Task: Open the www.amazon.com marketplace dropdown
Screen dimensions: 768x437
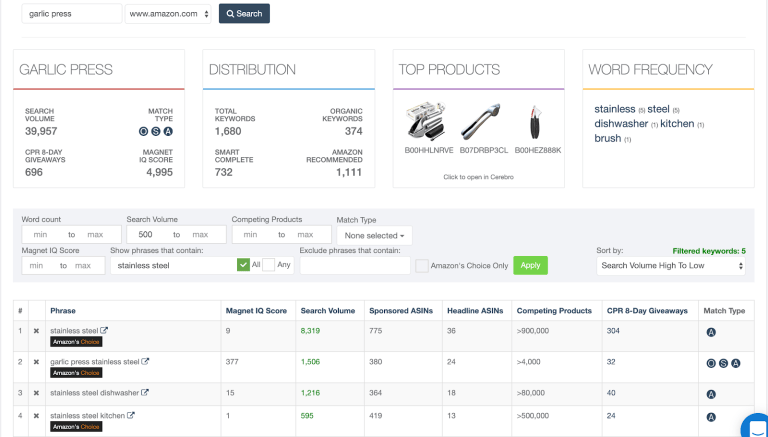Action: pos(168,14)
